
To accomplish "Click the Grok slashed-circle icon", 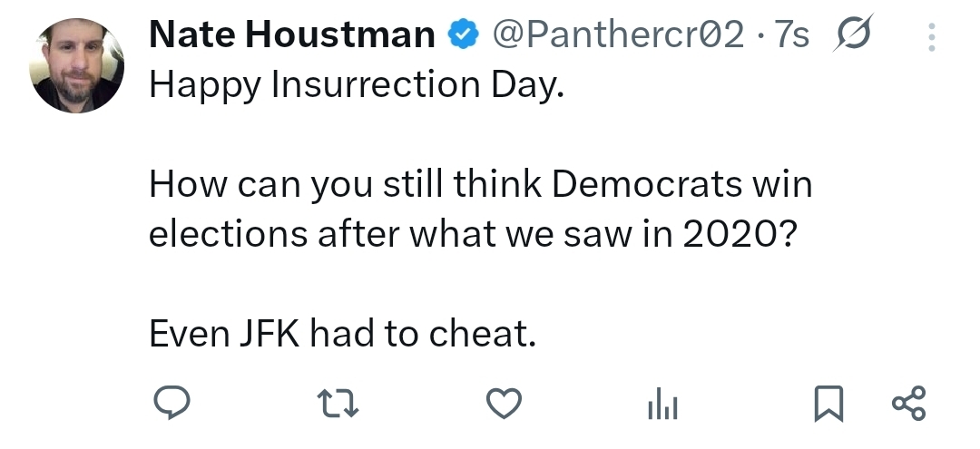I will tap(853, 36).
